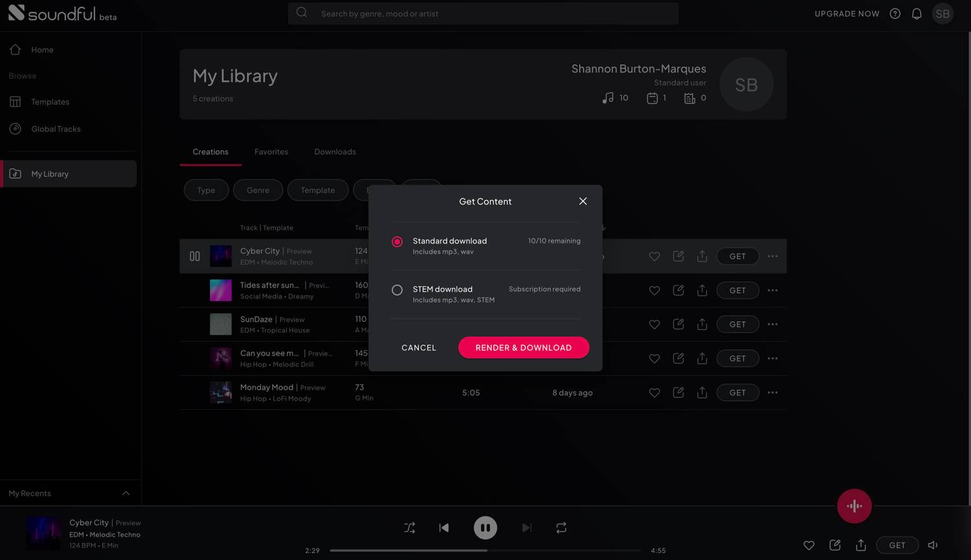Open the notifications bell

[917, 14]
